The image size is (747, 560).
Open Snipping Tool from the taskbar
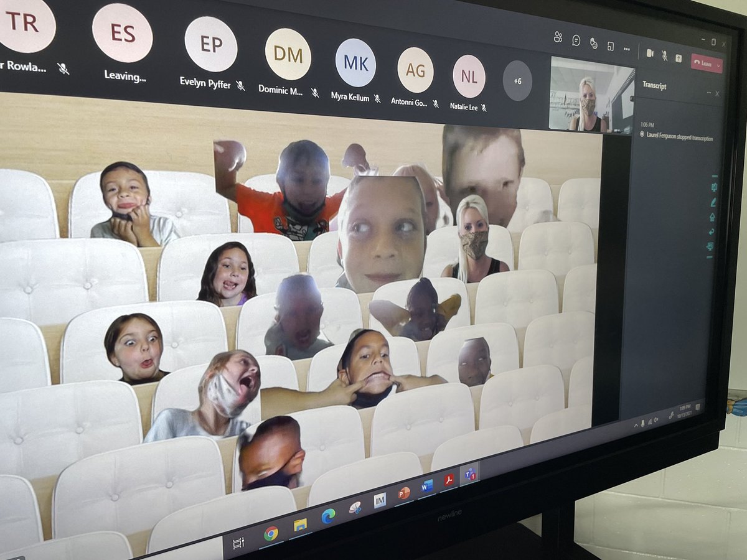tap(355, 508)
